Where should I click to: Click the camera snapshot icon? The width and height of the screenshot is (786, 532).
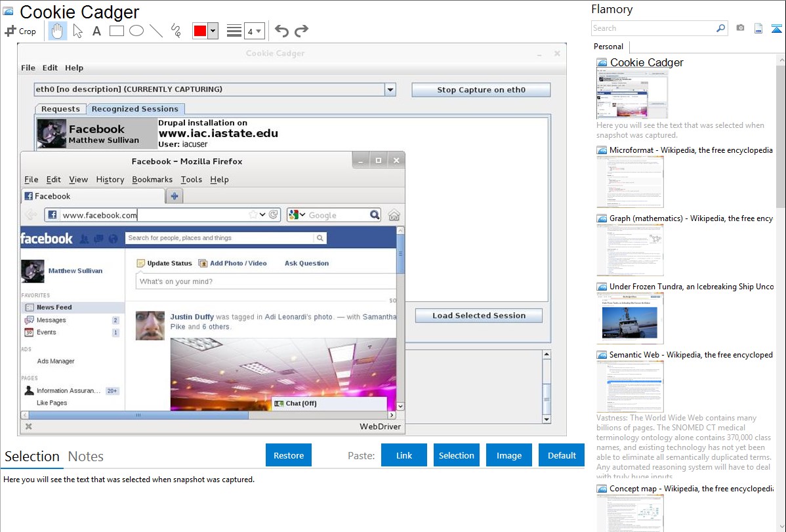(740, 28)
